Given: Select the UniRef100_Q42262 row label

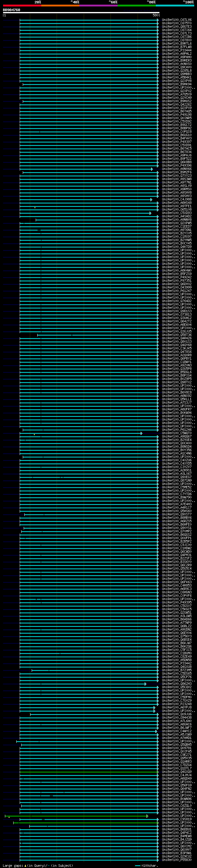Looking at the screenshot, I should (176, 105).
